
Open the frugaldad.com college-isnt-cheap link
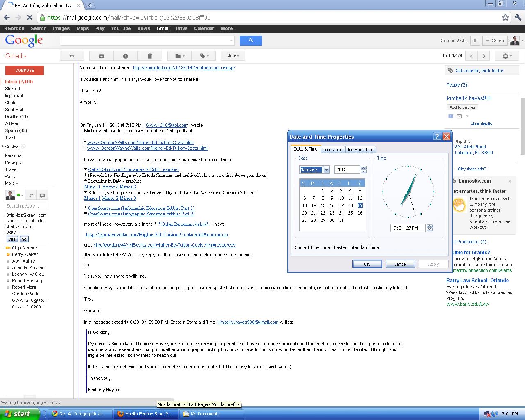click(x=184, y=68)
